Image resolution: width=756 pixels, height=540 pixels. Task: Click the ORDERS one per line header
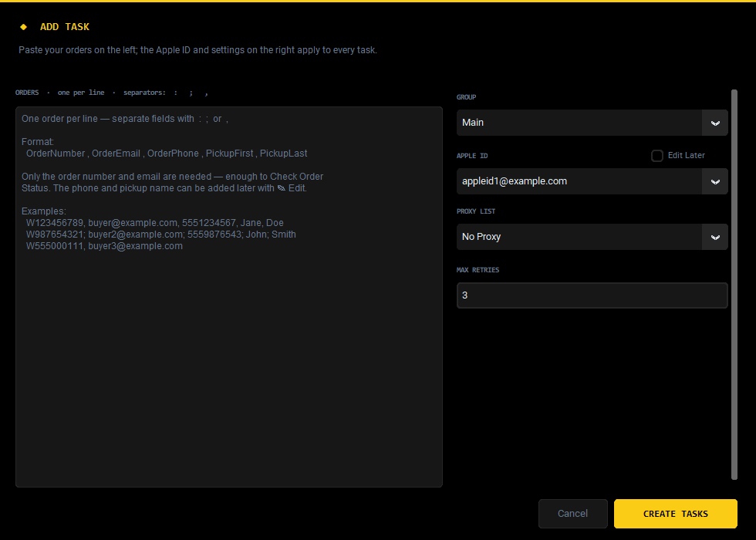112,93
